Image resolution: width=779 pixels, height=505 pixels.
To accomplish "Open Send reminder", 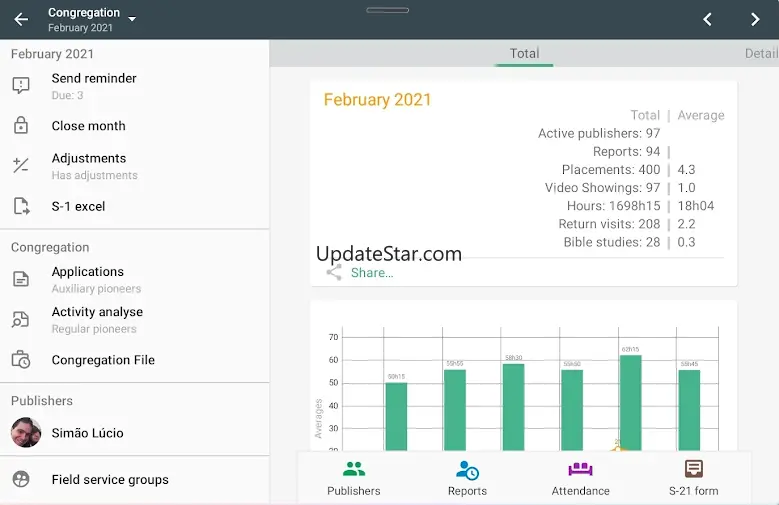I will pos(135,86).
